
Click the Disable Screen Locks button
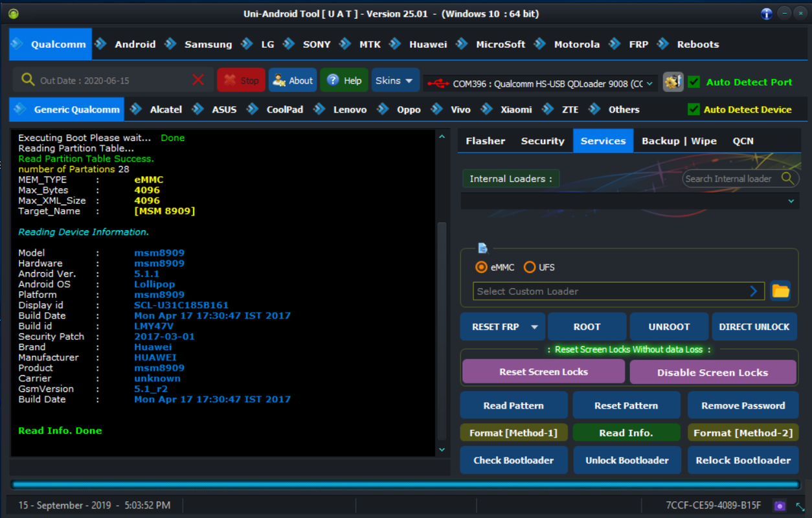pyautogui.click(x=712, y=372)
